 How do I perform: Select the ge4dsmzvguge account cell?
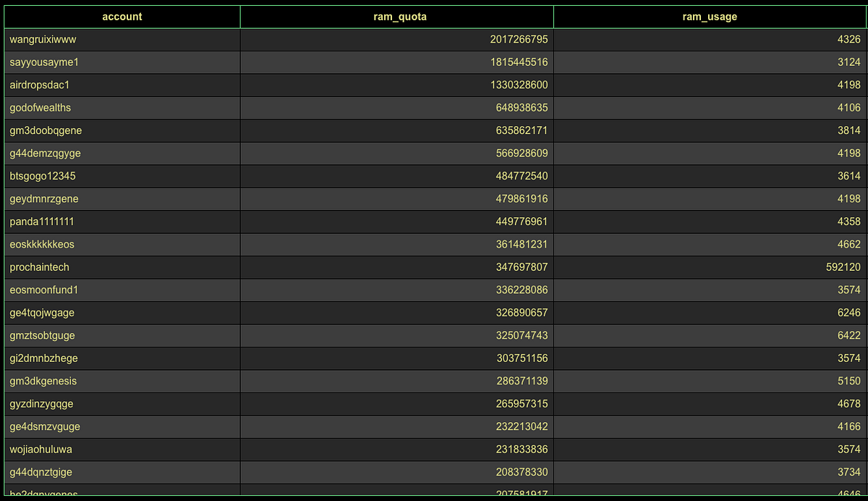122,427
